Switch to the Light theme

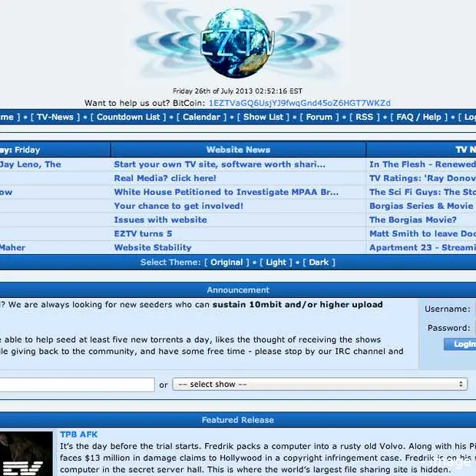click(276, 263)
